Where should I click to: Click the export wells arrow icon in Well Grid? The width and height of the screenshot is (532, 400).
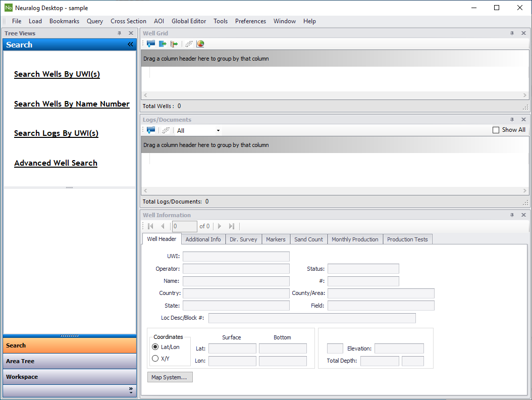click(x=163, y=44)
